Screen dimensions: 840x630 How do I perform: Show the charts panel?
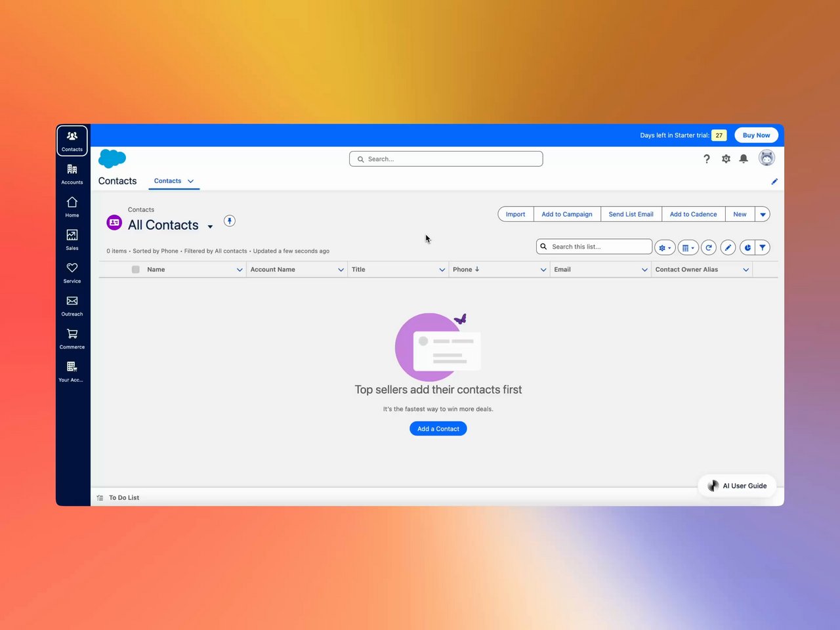(747, 247)
